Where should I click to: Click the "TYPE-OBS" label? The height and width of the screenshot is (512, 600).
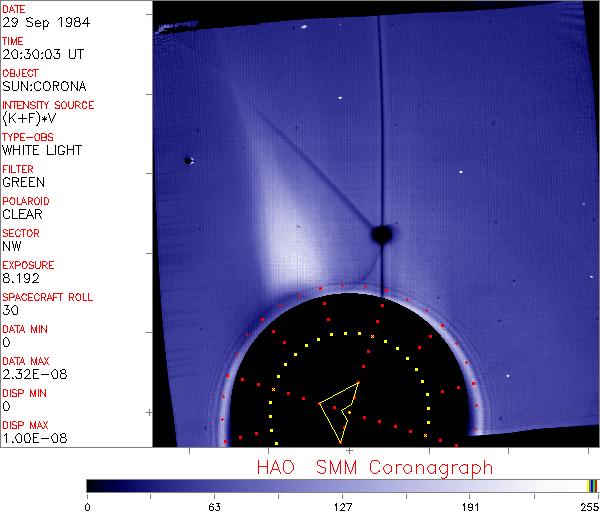click(x=28, y=137)
